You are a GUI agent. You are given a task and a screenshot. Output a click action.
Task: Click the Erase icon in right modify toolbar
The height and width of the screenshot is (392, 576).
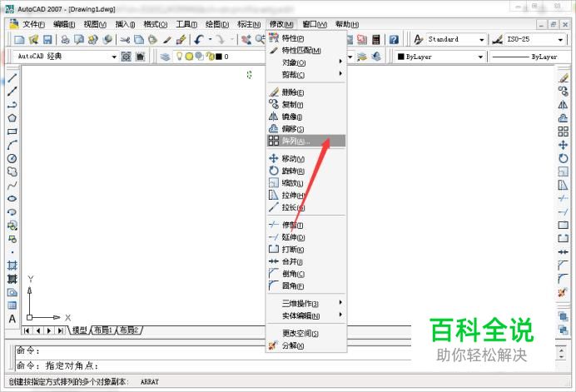pyautogui.click(x=563, y=78)
